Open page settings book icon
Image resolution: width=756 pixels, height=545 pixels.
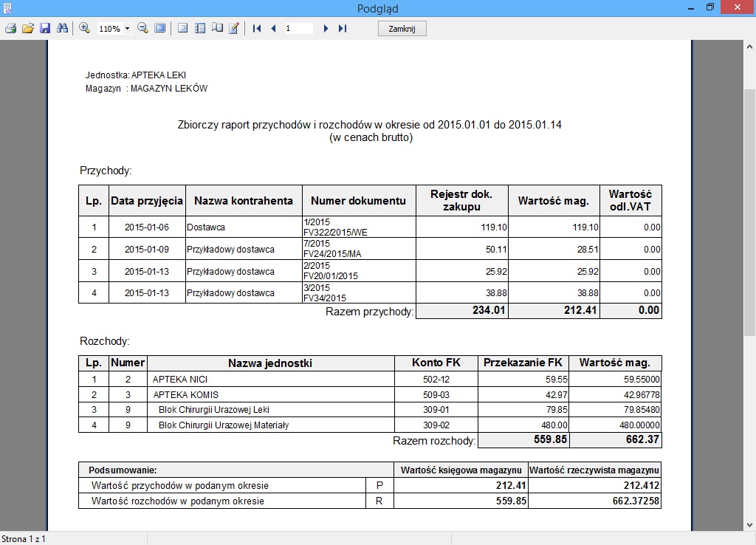pyautogui.click(x=217, y=29)
